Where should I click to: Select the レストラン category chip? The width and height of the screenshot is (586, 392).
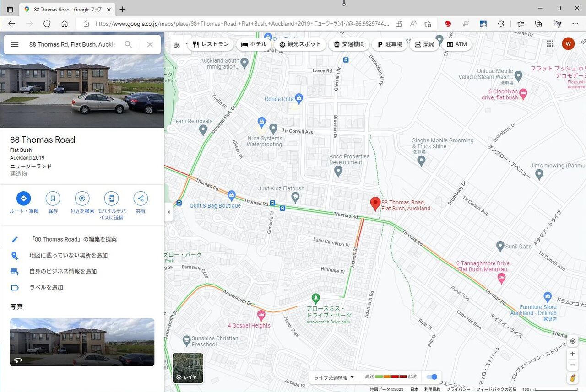(211, 44)
